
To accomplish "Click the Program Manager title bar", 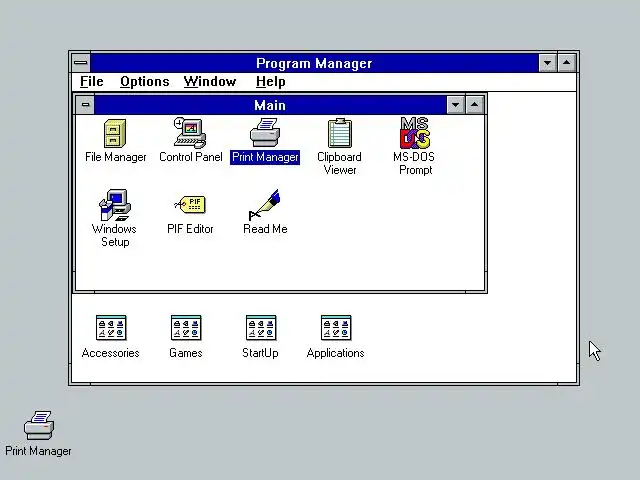I will [314, 63].
